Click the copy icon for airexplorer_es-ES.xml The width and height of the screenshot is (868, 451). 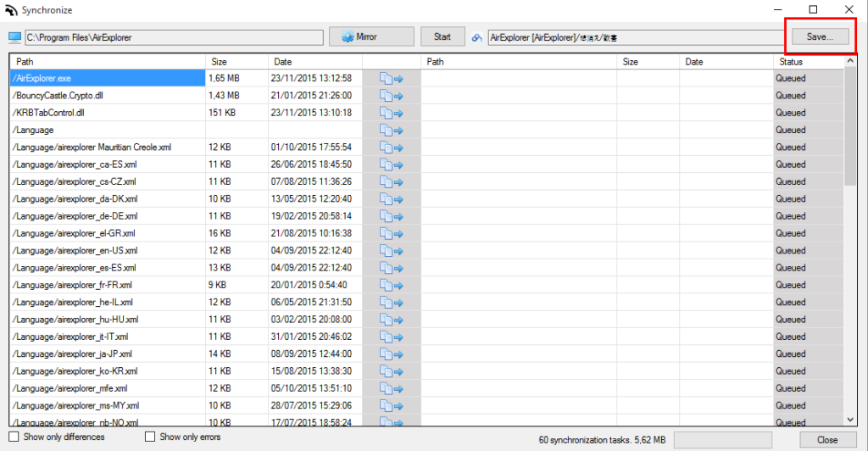point(392,268)
